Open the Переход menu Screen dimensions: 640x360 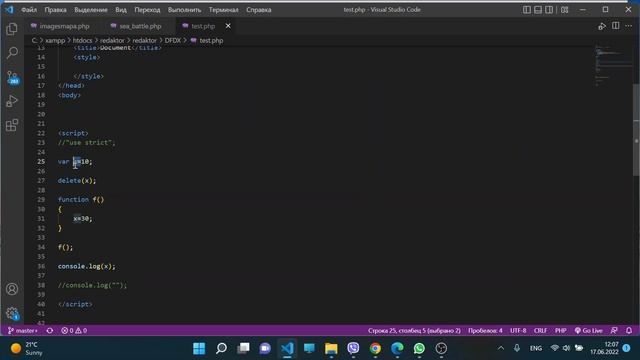[x=147, y=9]
